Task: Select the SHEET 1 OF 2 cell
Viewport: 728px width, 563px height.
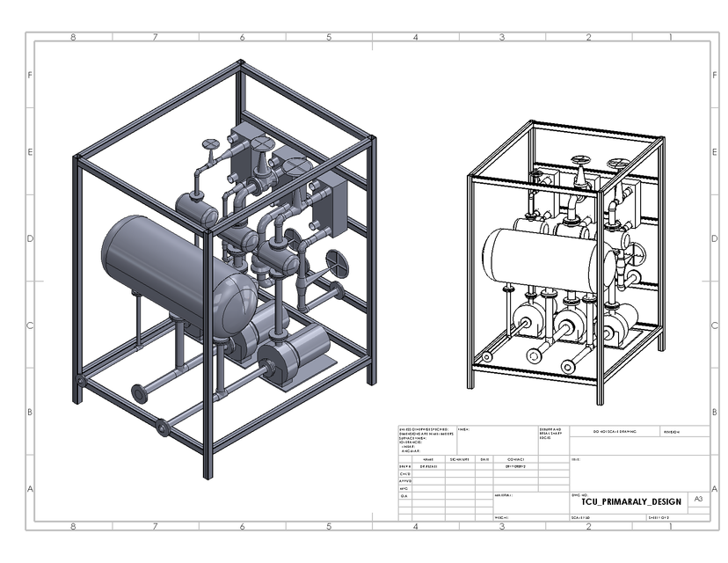Action: click(x=660, y=518)
